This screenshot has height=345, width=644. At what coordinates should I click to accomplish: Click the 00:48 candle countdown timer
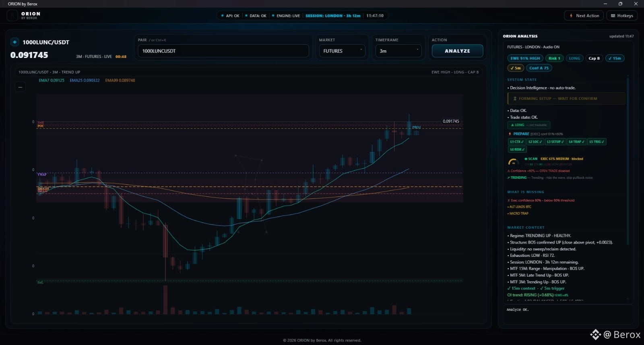(121, 57)
